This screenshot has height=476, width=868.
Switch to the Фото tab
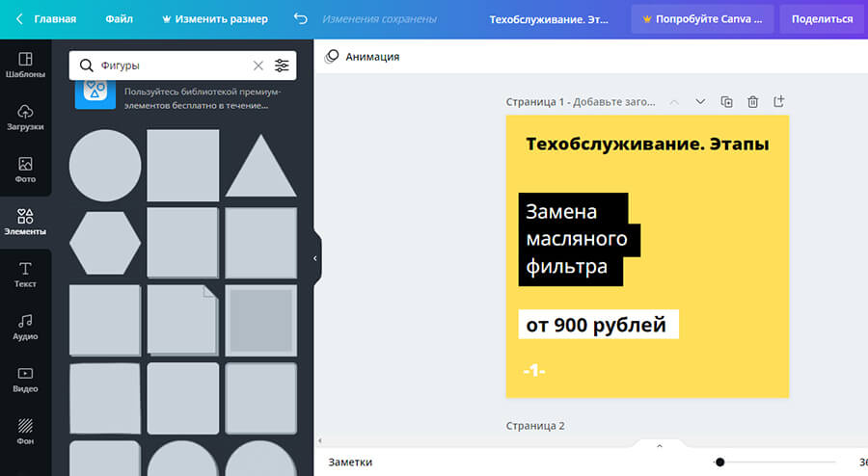(x=25, y=170)
